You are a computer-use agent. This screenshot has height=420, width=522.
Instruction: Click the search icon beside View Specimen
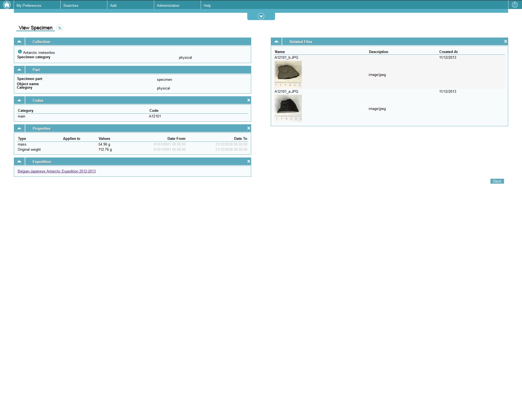(60, 28)
